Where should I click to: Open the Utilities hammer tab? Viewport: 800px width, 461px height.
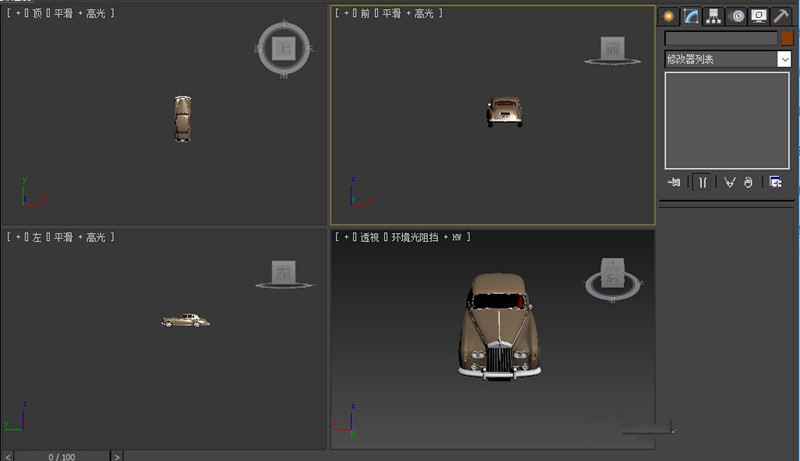coord(781,17)
